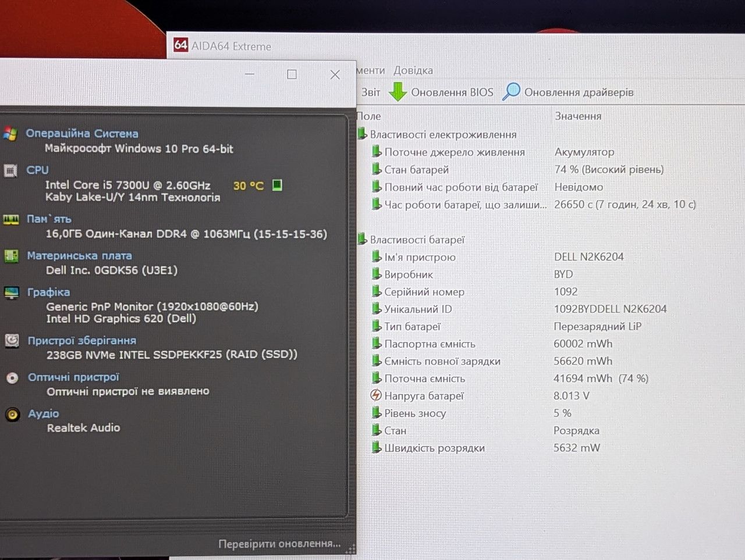
Task: Click the Windows flag icon beside Операційна Система
Action: (10, 134)
